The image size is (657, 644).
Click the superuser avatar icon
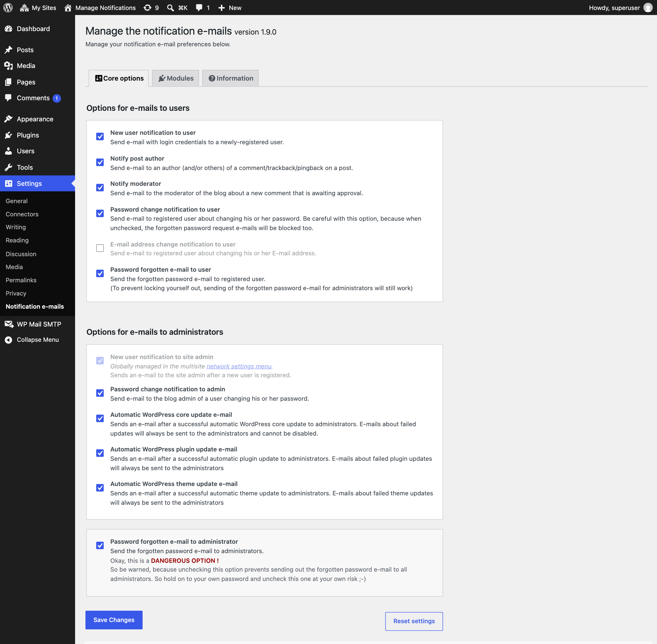pos(648,7)
